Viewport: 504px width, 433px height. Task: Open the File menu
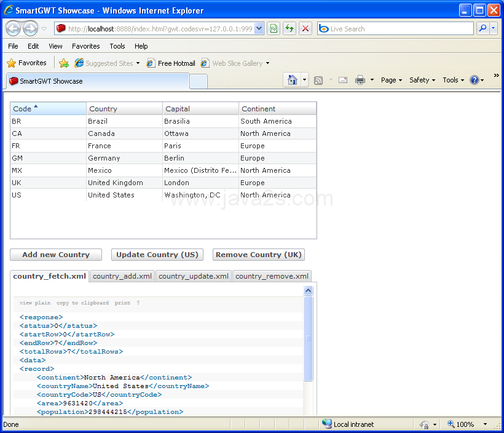point(13,46)
